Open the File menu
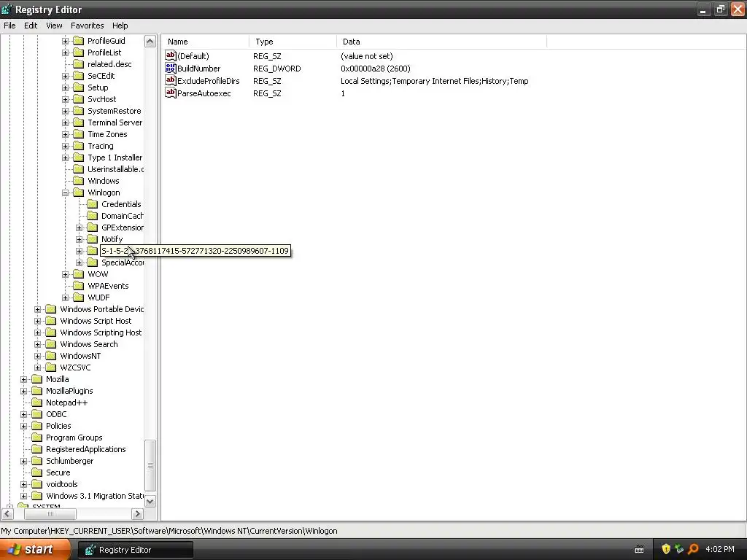Image resolution: width=747 pixels, height=560 pixels. (x=9, y=26)
